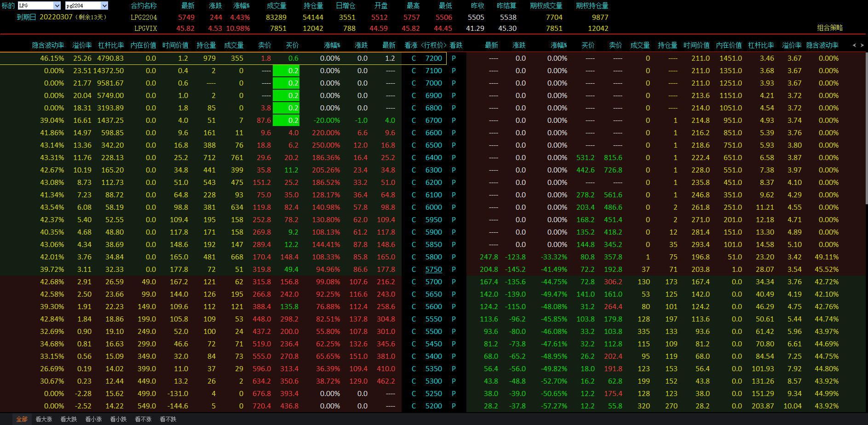Click the -57.27% put change cell

pyautogui.click(x=554, y=406)
